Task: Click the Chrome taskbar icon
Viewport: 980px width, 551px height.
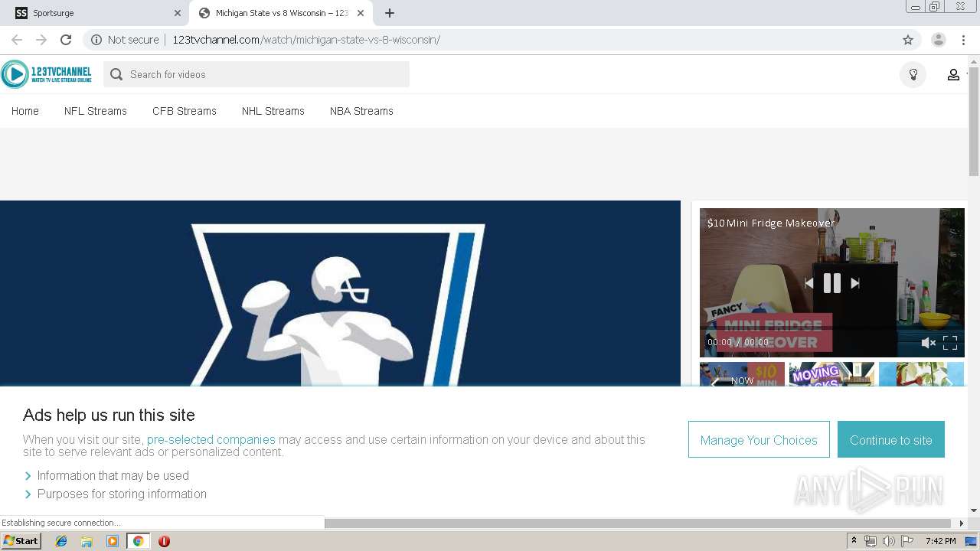Action: click(138, 541)
